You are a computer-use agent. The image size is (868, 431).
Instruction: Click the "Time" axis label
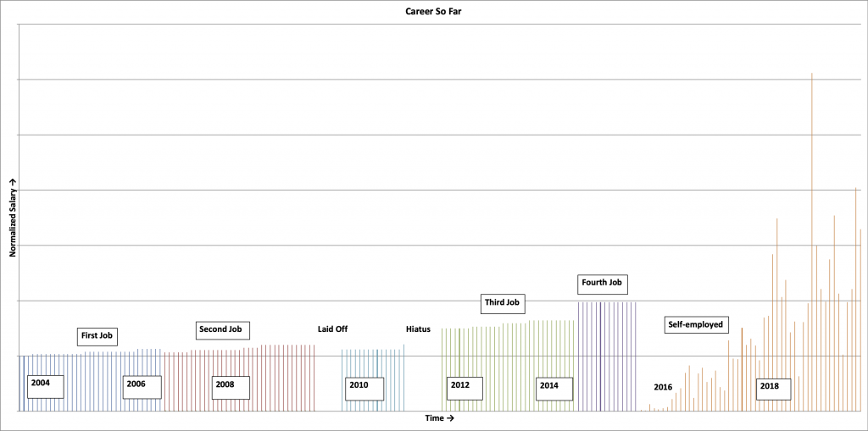click(440, 418)
